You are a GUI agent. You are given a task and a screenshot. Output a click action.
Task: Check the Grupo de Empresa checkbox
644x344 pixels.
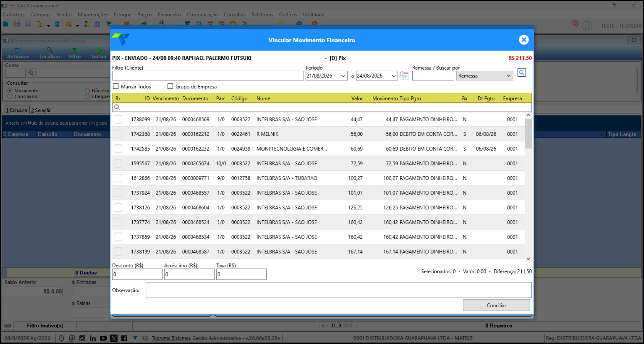[x=170, y=86]
